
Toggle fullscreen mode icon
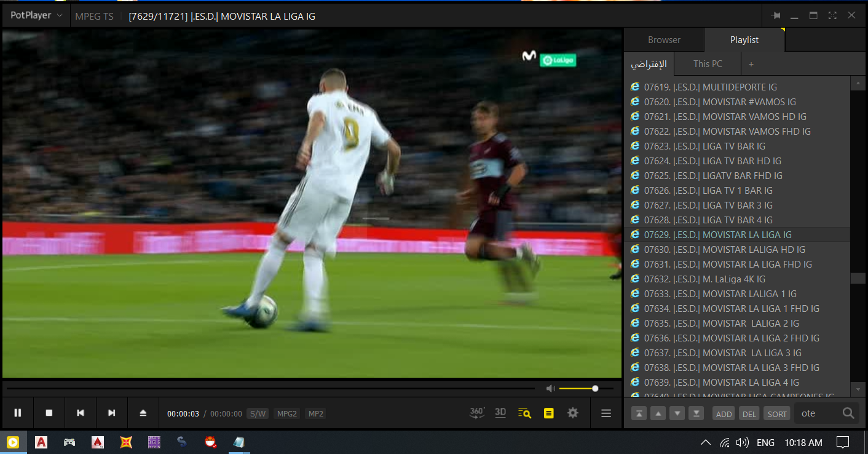pos(832,15)
